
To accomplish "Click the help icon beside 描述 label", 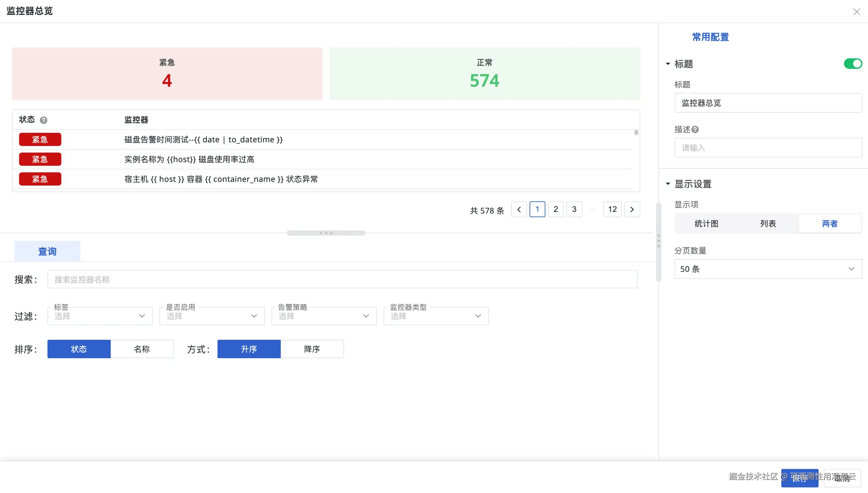I will (x=695, y=129).
